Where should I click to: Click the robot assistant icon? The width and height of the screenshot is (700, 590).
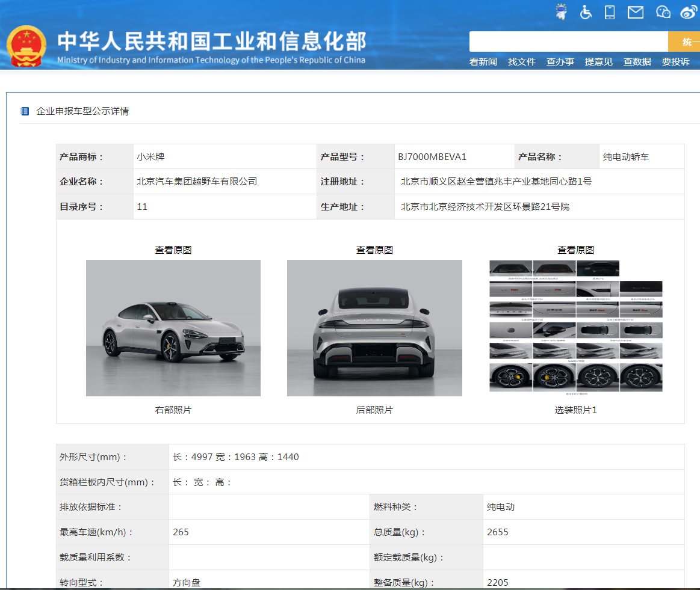(562, 12)
